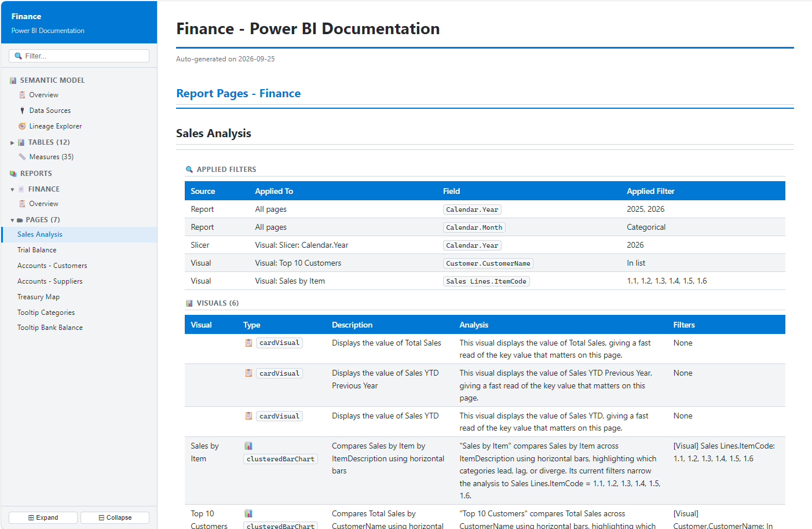Click the Calendar.Year tag in Slicer row
812x529 pixels.
[472, 245]
